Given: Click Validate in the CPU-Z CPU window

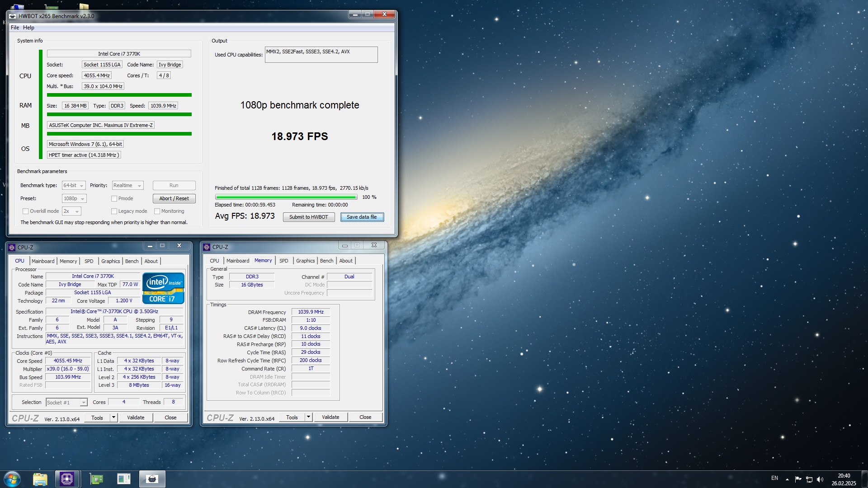Looking at the screenshot, I should 136,418.
